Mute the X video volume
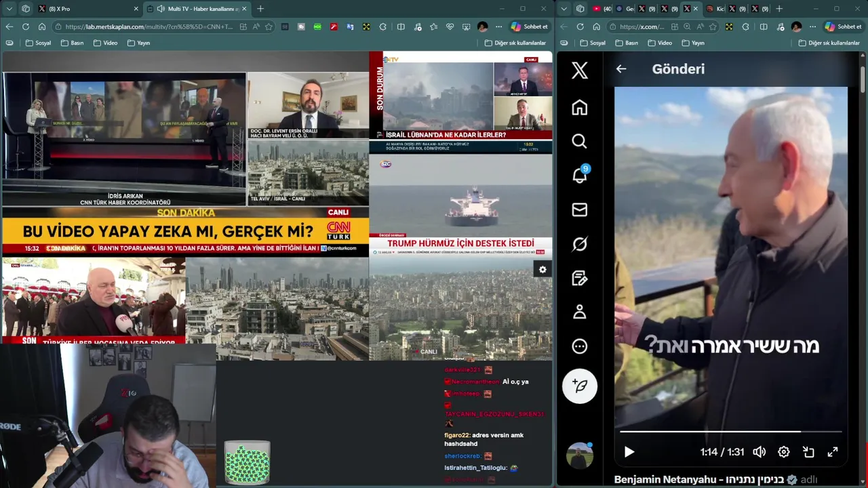Screen dimensions: 868x488 [x=759, y=451]
